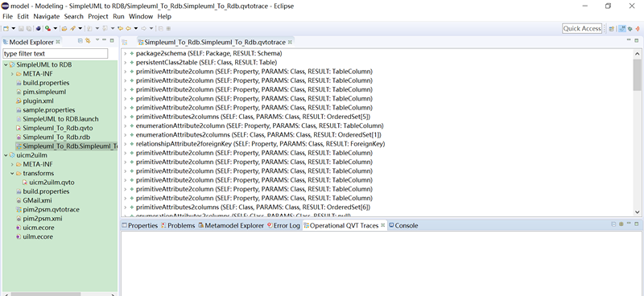Click scroll down arrow in trace editor

tap(637, 212)
